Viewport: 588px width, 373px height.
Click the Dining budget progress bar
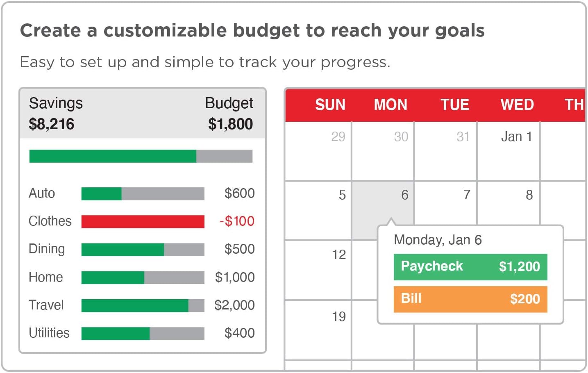143,249
